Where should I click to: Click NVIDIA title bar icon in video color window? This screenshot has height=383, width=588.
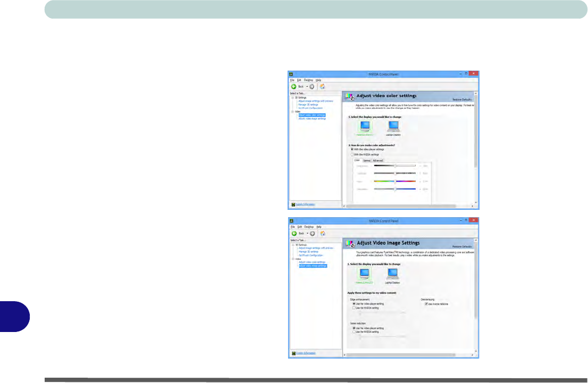291,74
